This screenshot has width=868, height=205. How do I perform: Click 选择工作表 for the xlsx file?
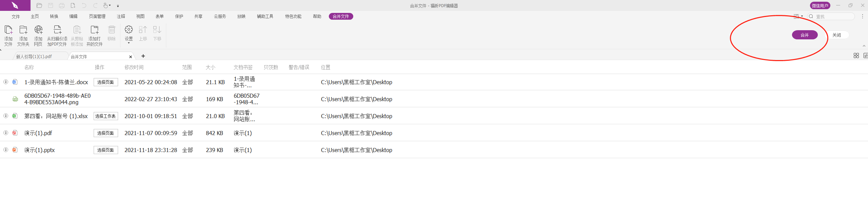[x=106, y=116]
